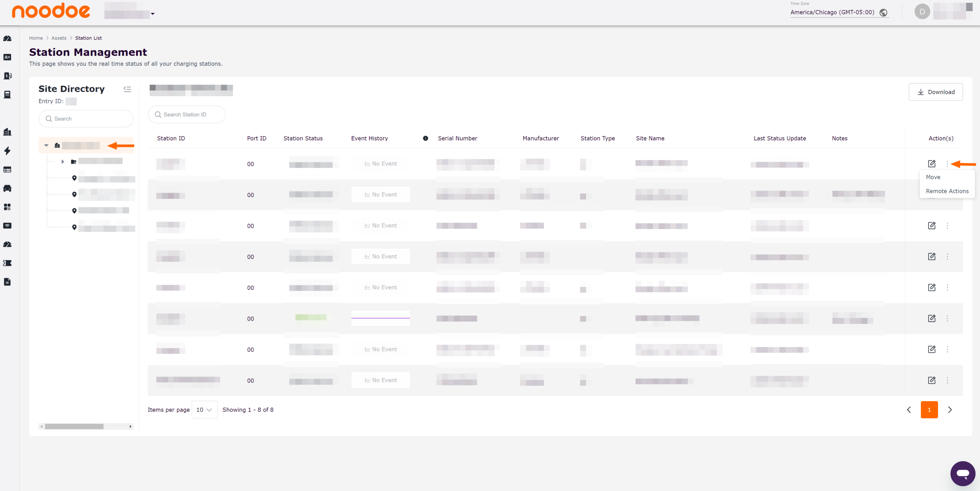Viewport: 980px width, 491px height.
Task: Click the Download button
Action: [936, 92]
